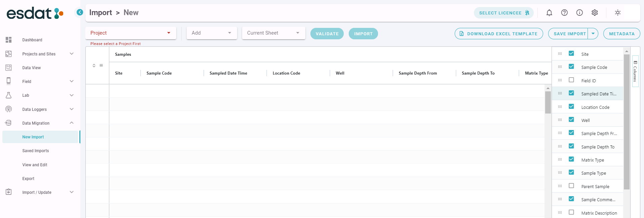Screen dimensions: 644x218
Task: Open the Save Import dropdown arrow
Action: tap(593, 34)
